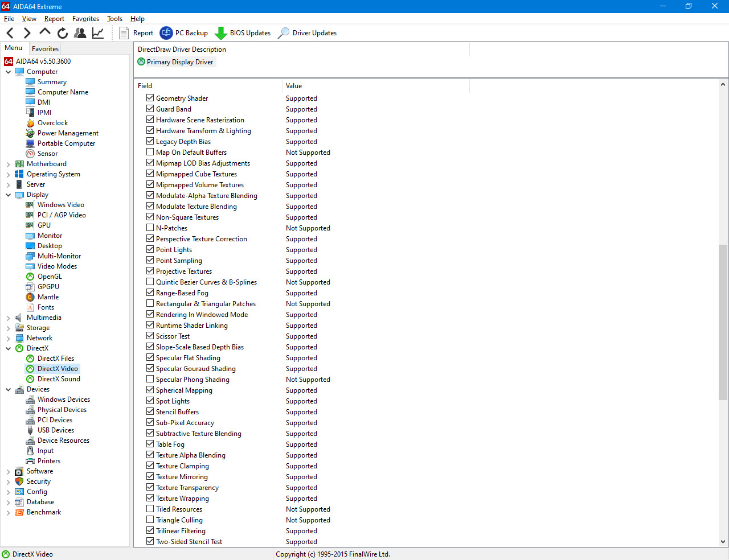Click the Sensor gauge icon
The height and width of the screenshot is (560, 729).
pos(30,154)
